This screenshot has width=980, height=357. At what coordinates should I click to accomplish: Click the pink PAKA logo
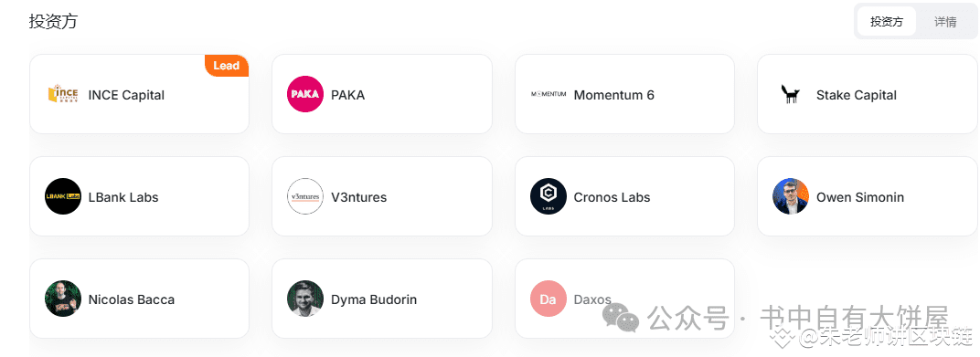(305, 94)
